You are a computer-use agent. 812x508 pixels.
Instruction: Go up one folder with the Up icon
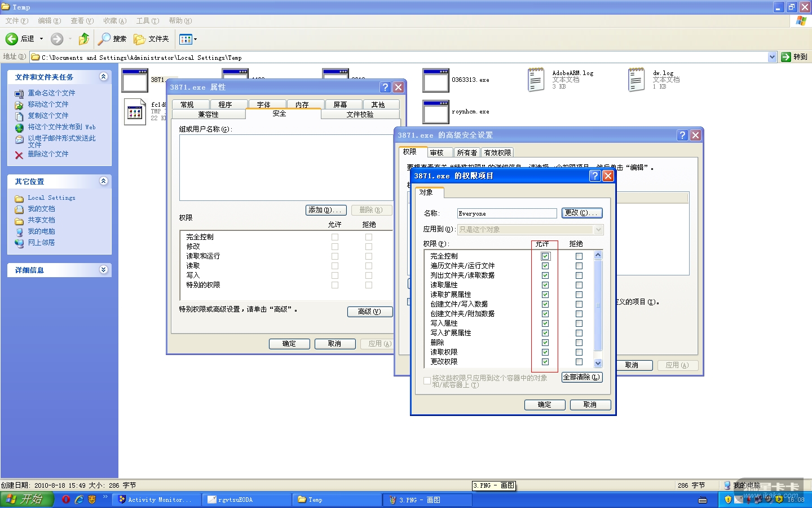click(84, 39)
